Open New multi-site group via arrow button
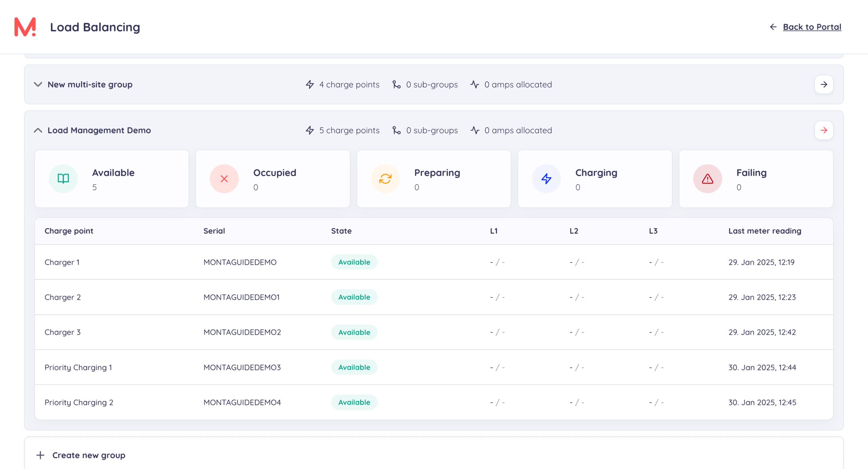868x469 pixels. pyautogui.click(x=824, y=84)
